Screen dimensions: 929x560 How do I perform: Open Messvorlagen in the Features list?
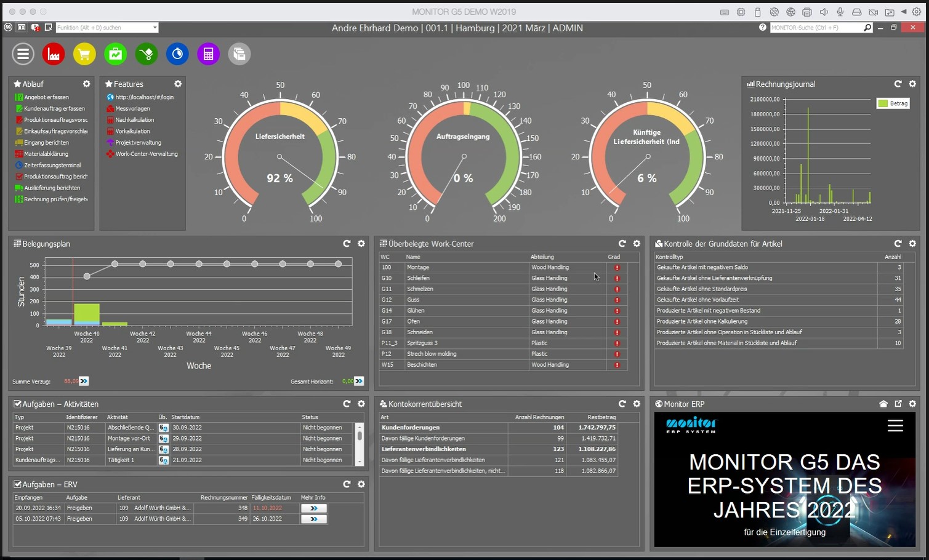[128, 108]
